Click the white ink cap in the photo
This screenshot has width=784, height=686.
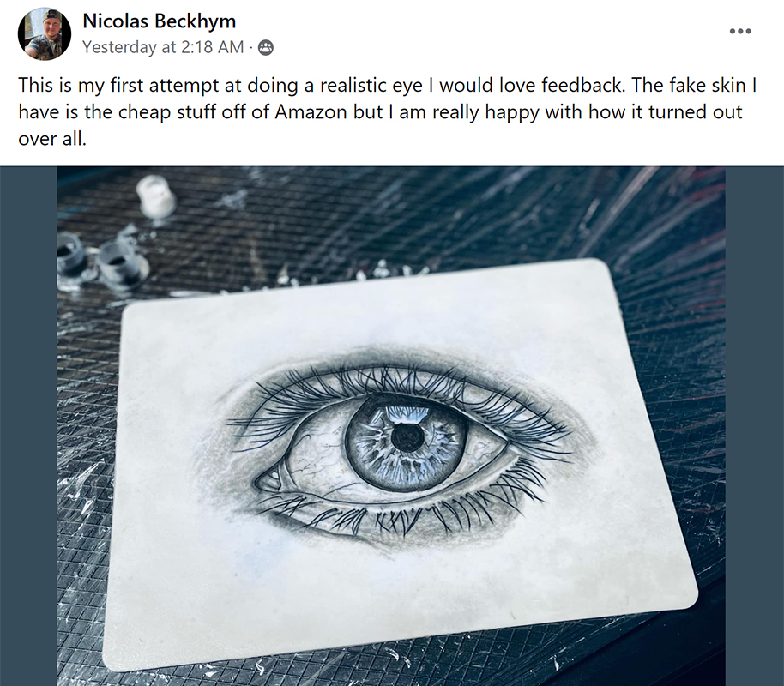[x=155, y=196]
